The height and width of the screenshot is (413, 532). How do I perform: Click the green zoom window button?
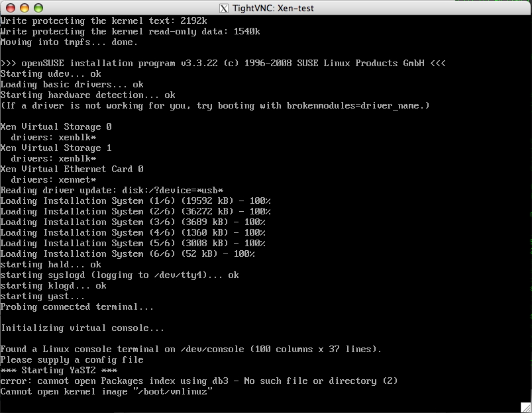point(38,8)
